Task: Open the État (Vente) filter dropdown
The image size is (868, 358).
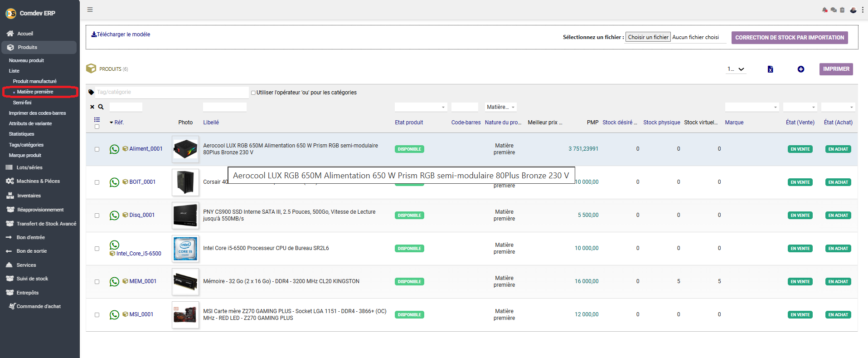Action: [x=800, y=107]
